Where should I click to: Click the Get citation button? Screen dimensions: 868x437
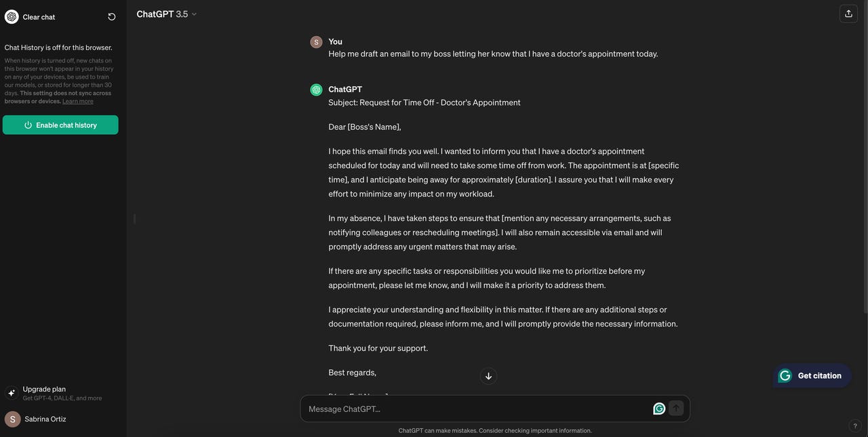tap(812, 375)
